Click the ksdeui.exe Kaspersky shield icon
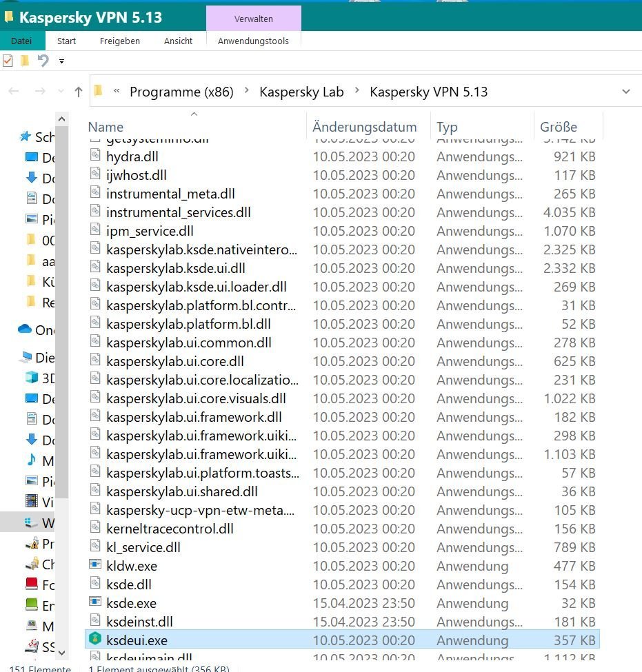The image size is (642, 672). click(x=95, y=640)
